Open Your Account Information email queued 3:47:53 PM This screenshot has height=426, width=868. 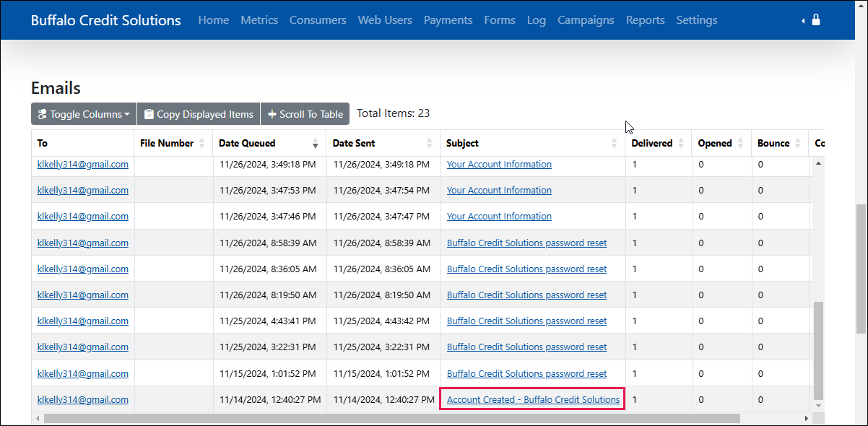point(499,190)
